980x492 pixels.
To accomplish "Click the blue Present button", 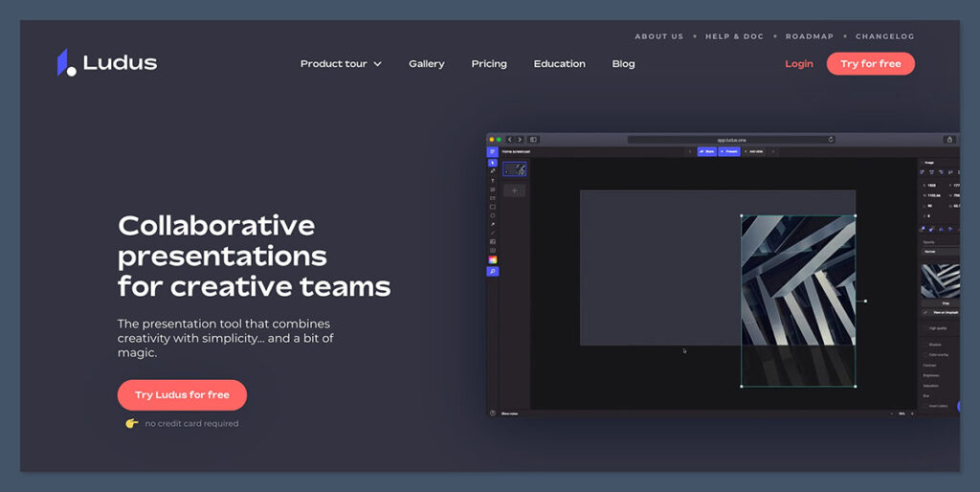I will 728,151.
